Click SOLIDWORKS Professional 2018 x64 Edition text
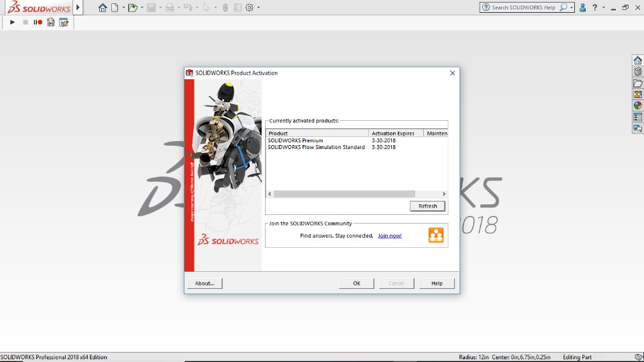644x362 pixels. click(54, 357)
